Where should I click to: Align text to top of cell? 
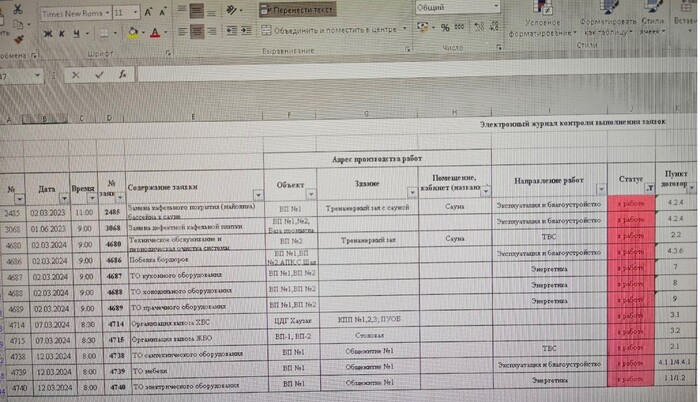tap(182, 10)
